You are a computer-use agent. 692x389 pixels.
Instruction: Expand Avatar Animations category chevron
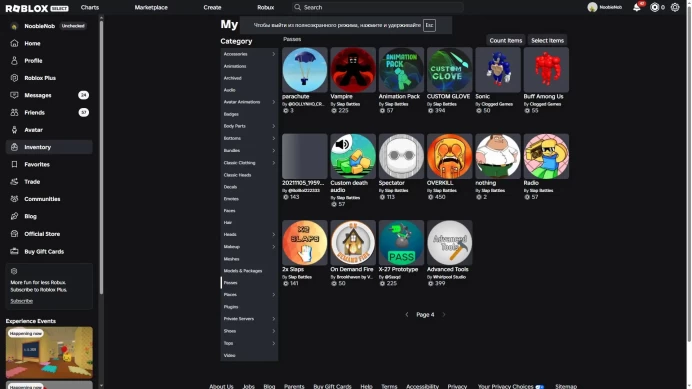(274, 102)
